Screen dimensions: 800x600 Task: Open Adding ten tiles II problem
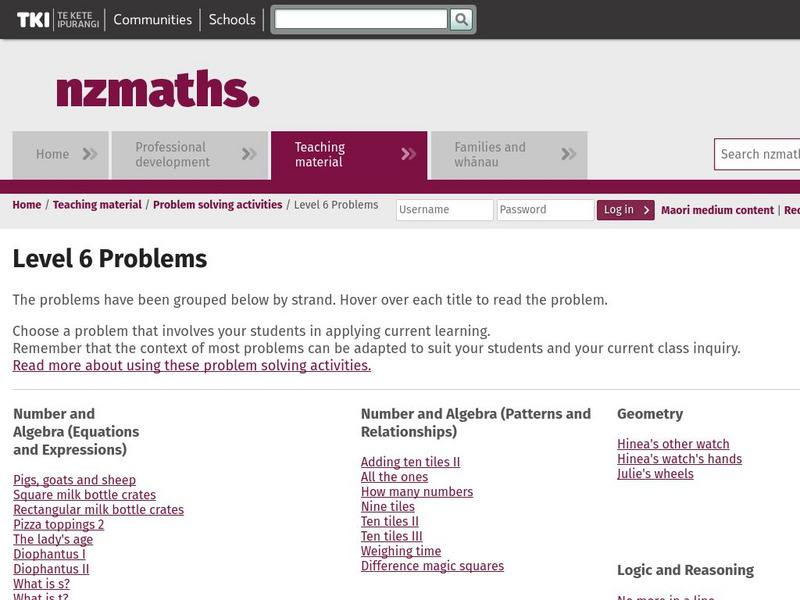(x=410, y=462)
